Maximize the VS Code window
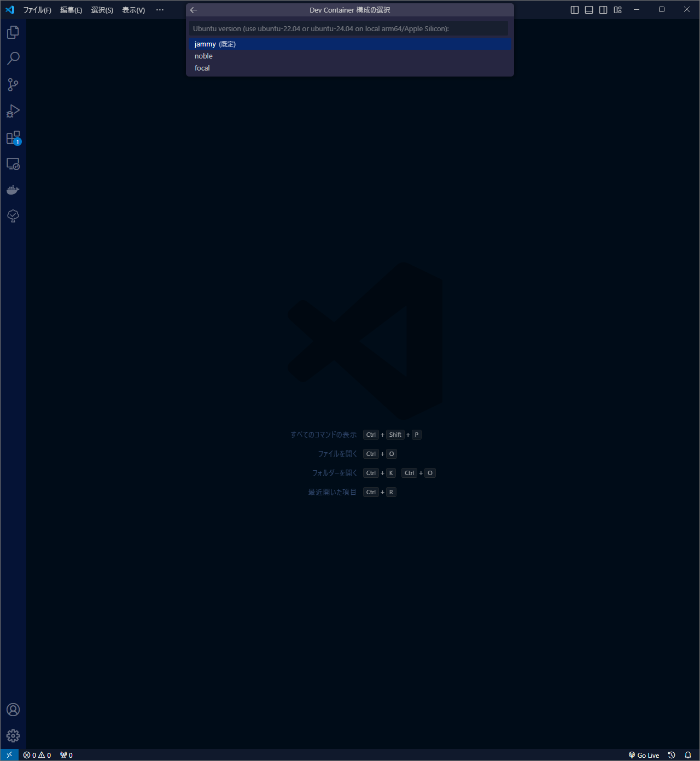700x761 pixels. point(662,10)
